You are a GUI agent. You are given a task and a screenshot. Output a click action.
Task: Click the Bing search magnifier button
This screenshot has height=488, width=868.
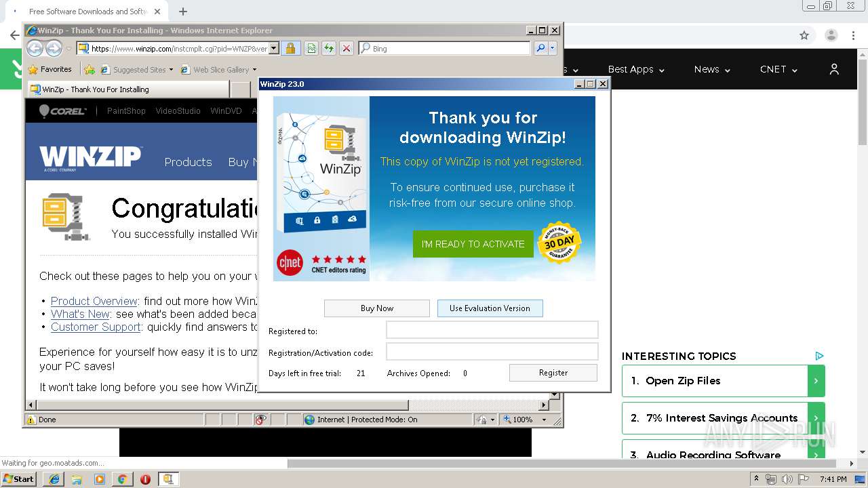(x=540, y=48)
